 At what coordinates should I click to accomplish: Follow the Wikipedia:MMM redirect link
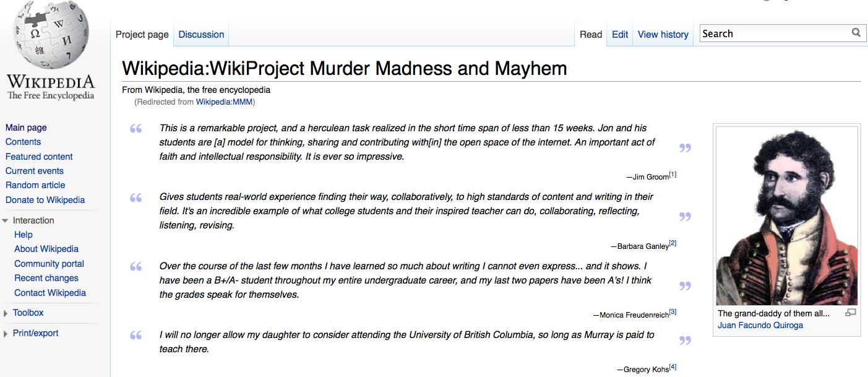pos(224,102)
